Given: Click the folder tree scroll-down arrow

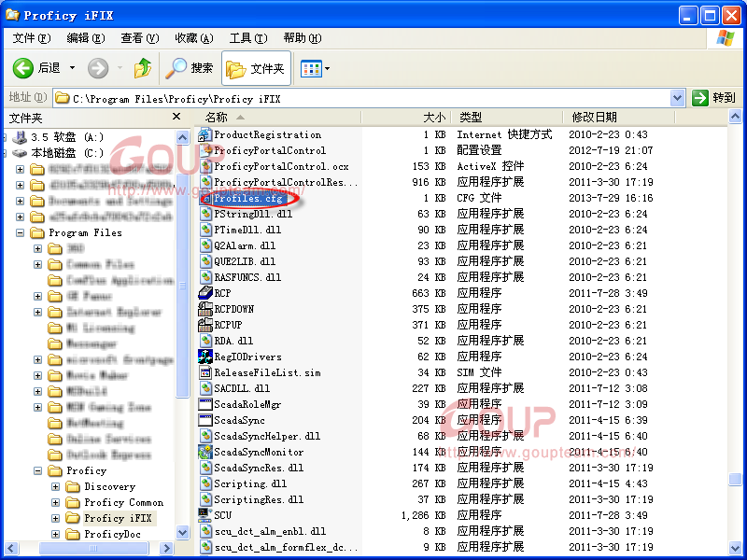Looking at the screenshot, I should [182, 532].
